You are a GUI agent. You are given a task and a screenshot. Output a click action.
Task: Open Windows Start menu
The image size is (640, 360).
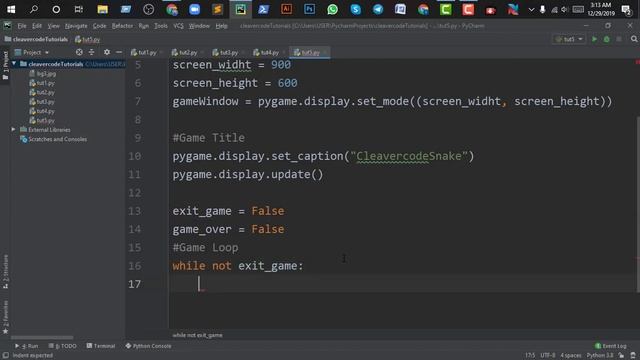pyautogui.click(x=11, y=9)
